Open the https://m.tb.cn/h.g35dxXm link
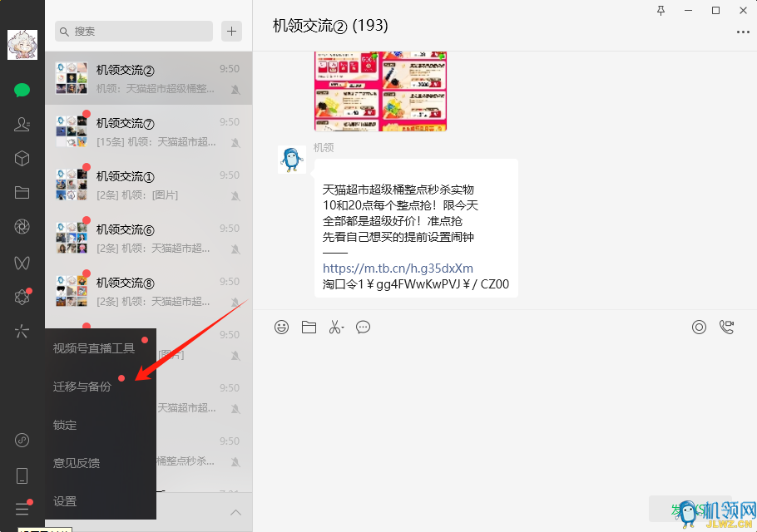Viewport: 757px width, 532px height. click(x=398, y=268)
